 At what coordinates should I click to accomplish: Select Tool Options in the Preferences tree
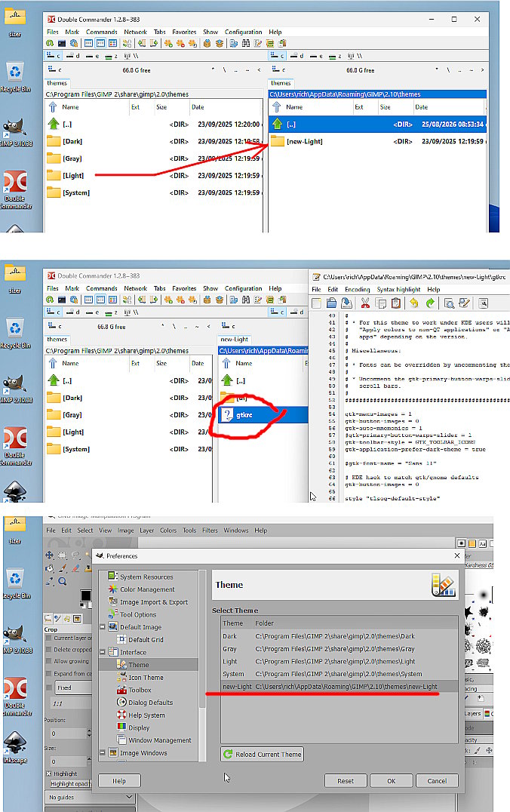coord(138,614)
